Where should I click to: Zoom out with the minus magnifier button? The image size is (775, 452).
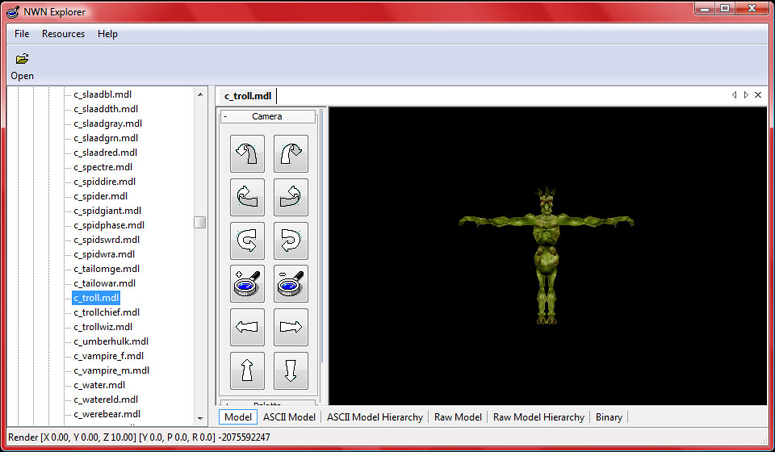(x=291, y=284)
